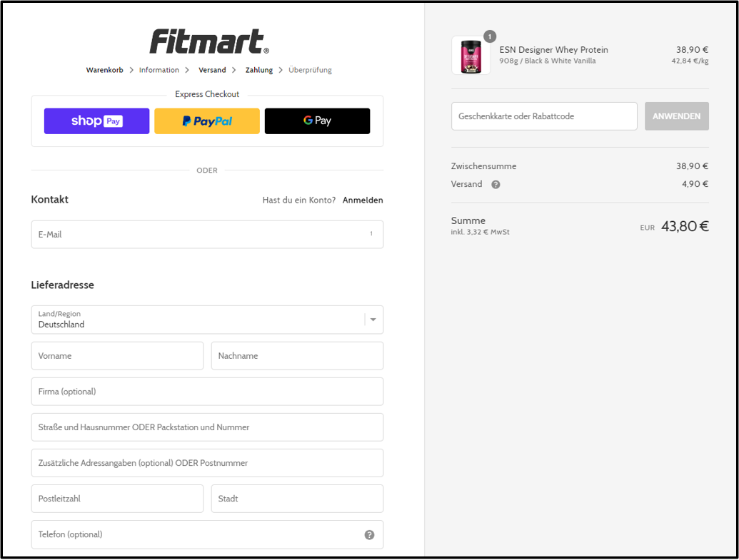Click the ANWENDEN button
Viewport: 739px width, 560px height.
click(677, 116)
